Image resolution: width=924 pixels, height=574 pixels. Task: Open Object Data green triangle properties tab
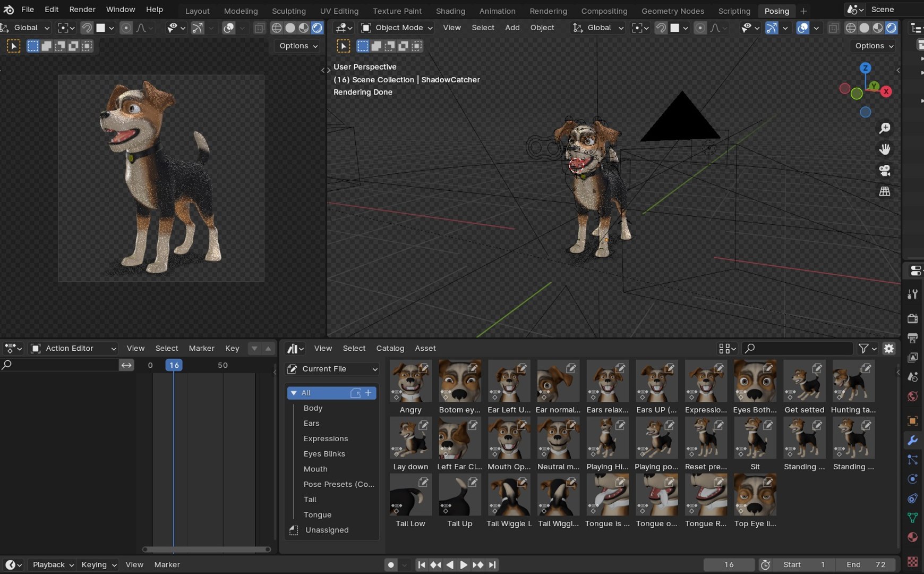(x=913, y=517)
